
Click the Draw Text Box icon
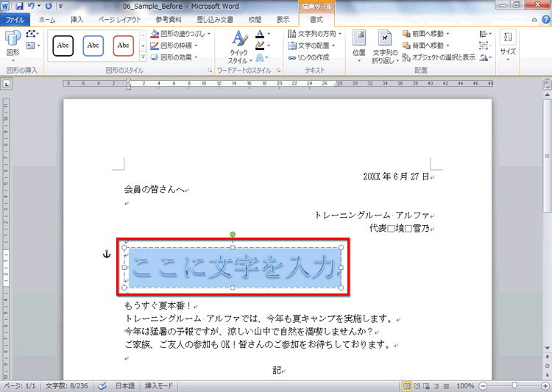[32, 46]
